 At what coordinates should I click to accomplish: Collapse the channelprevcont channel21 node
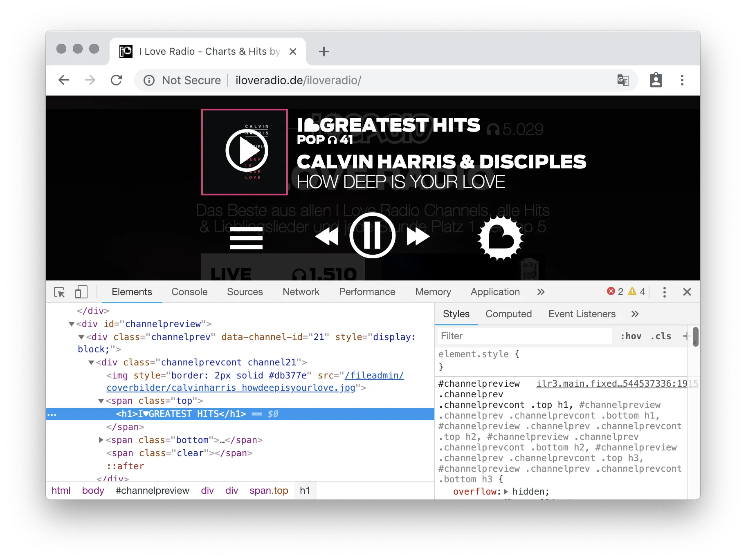click(91, 363)
